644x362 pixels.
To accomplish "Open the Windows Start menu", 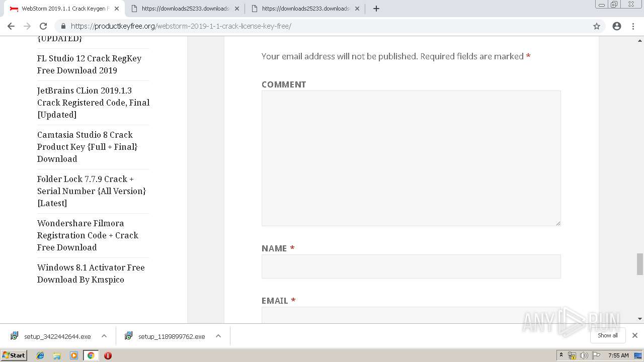I will [x=14, y=355].
